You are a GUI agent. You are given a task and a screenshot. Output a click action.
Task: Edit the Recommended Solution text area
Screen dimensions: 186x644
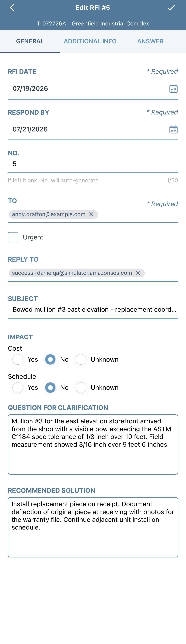(93, 527)
